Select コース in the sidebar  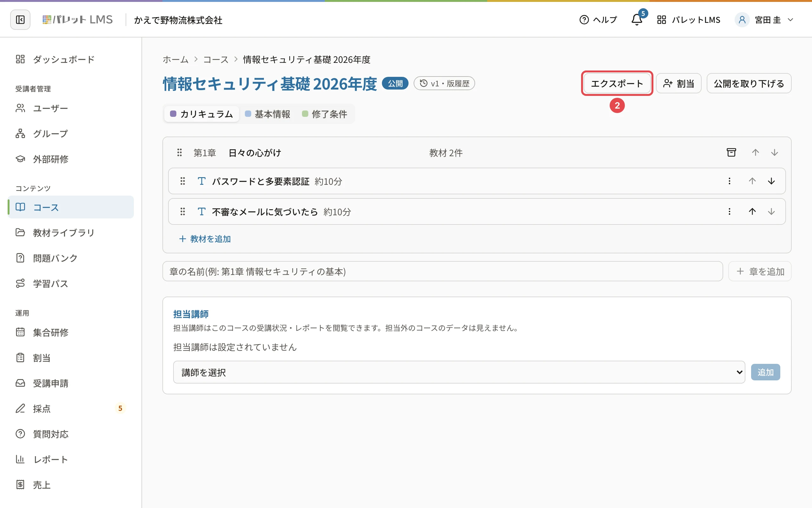point(71,207)
